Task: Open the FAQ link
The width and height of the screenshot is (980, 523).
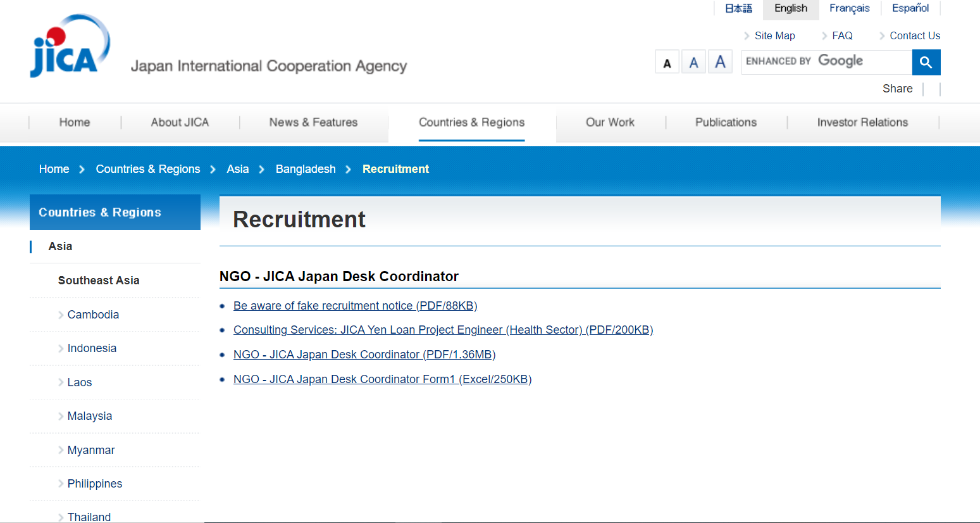Action: [x=842, y=35]
